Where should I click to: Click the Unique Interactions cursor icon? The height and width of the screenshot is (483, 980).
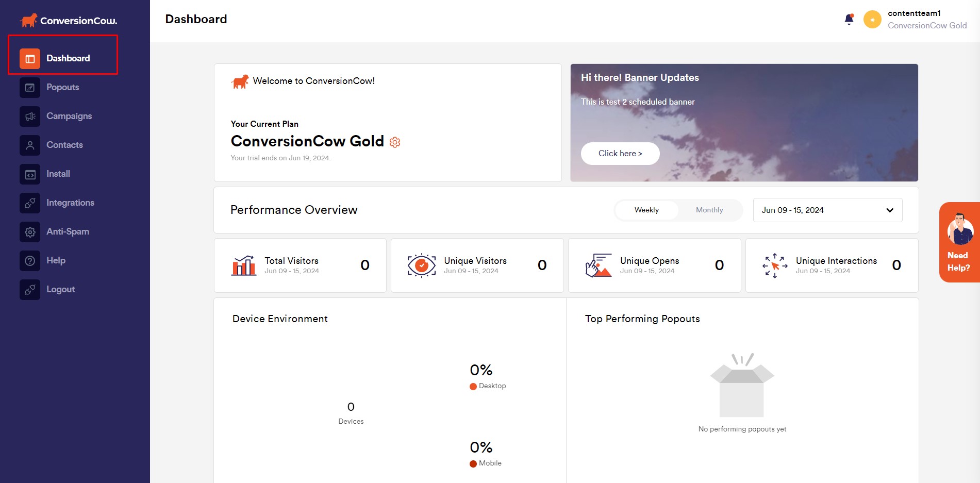tap(775, 265)
